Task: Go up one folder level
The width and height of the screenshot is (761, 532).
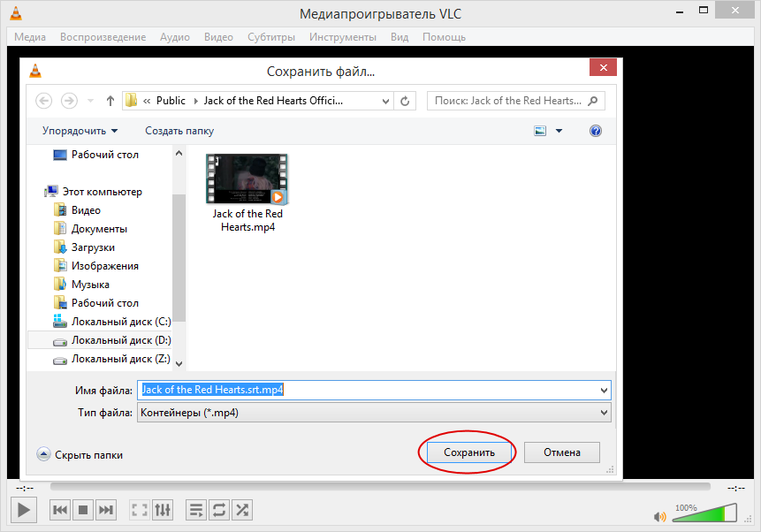Action: (x=110, y=101)
